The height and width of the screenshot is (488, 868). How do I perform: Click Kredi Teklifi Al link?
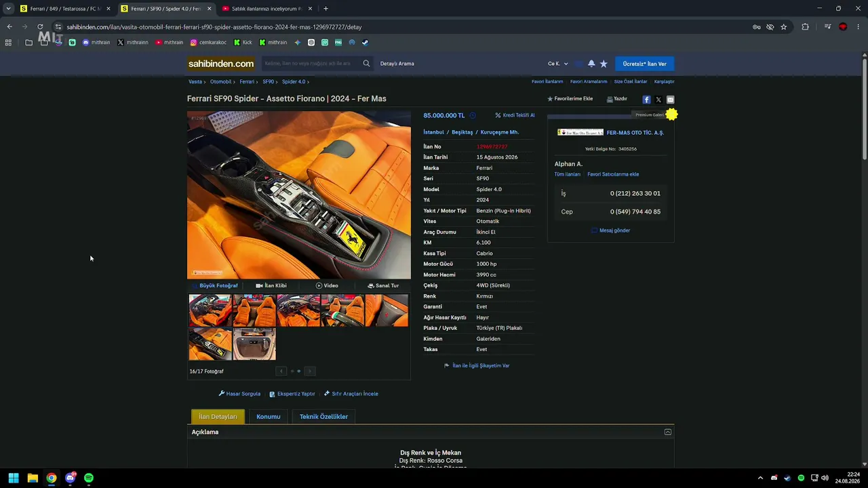tap(515, 115)
